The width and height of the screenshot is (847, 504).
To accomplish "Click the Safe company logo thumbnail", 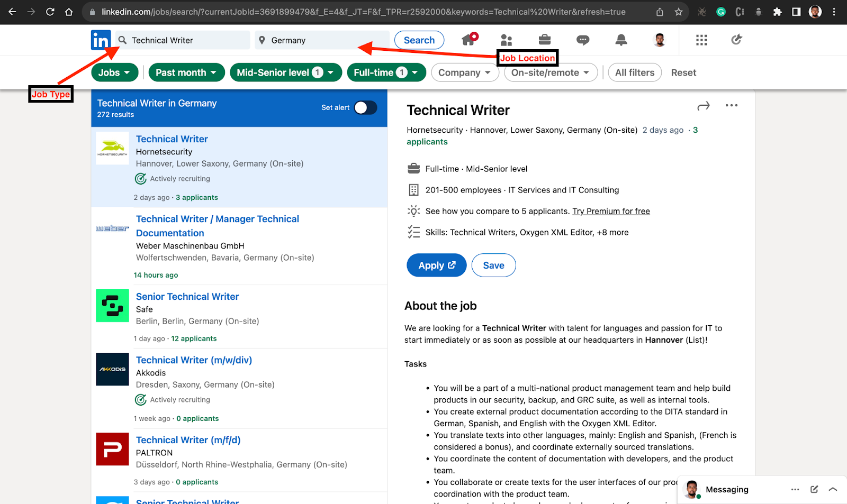I will coord(112,306).
